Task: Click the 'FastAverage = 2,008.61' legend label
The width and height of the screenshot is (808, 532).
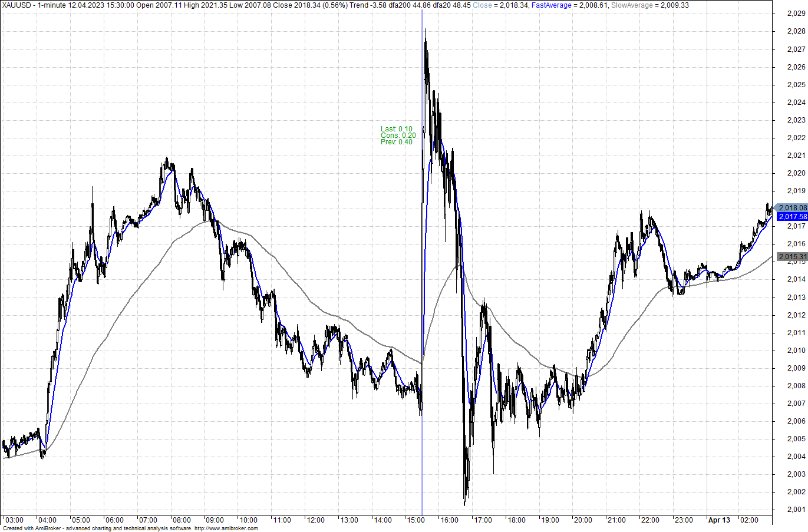Action: [x=570, y=5]
